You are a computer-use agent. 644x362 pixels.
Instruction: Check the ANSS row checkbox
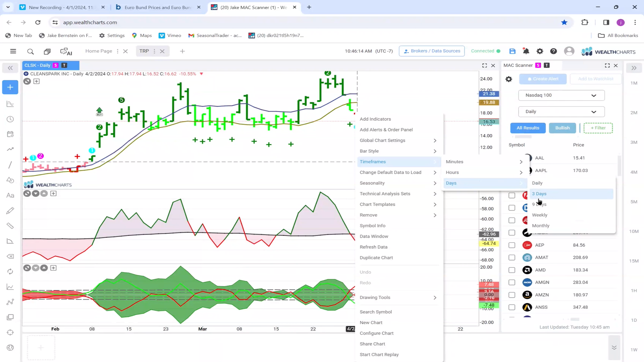pos(512,307)
